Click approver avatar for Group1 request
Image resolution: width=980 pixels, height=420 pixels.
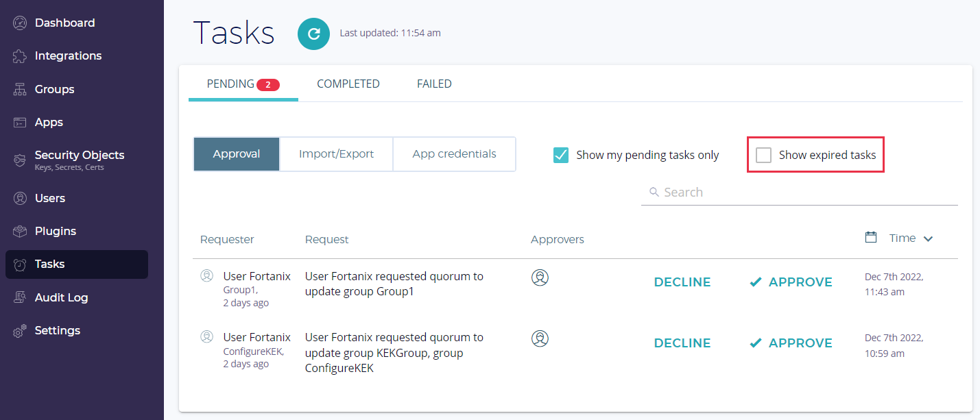coord(540,277)
